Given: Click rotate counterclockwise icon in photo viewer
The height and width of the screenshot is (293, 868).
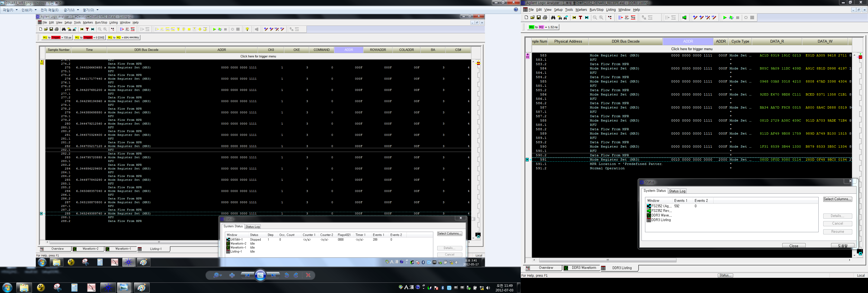Looking at the screenshot, I should [x=286, y=275].
